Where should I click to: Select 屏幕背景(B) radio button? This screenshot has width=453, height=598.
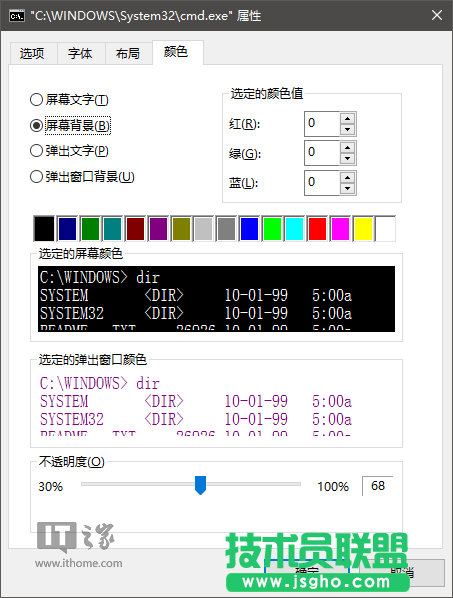70,125
